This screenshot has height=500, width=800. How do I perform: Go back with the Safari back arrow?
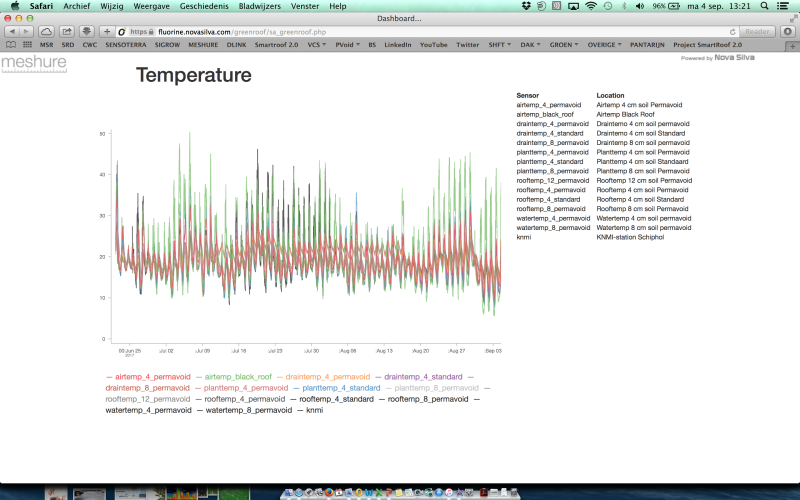coord(13,32)
